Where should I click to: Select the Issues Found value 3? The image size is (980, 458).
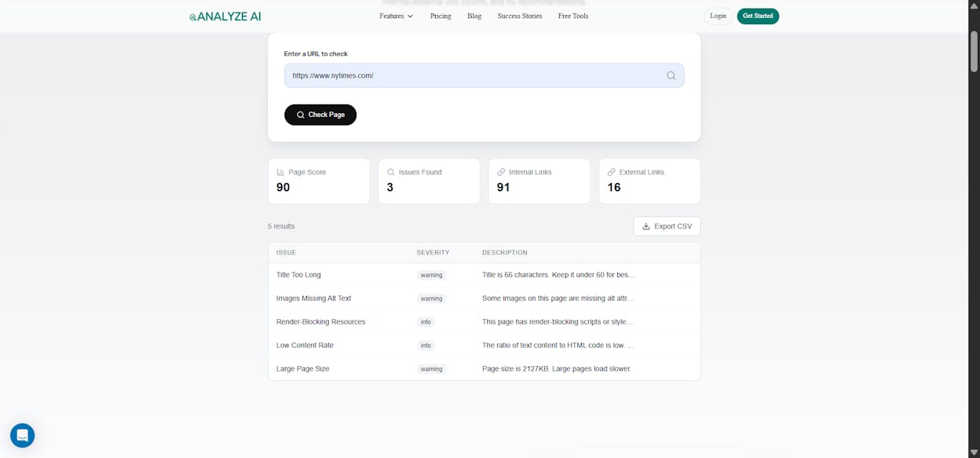pyautogui.click(x=389, y=187)
